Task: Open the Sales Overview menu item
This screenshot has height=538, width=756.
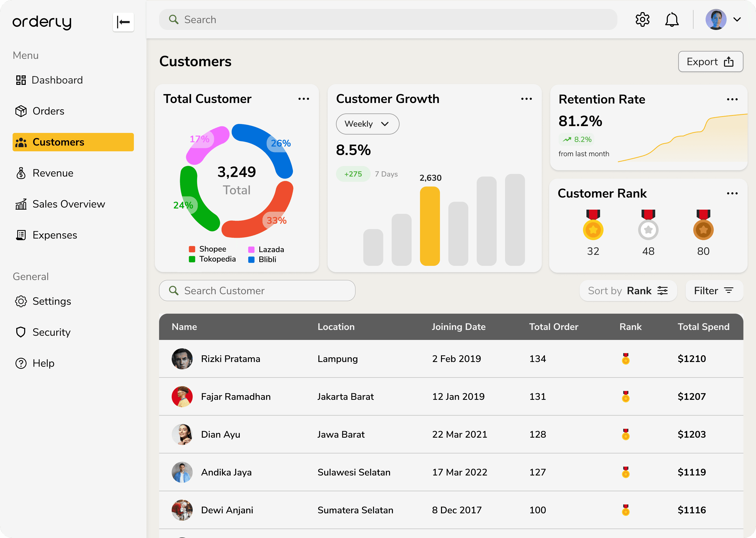Action: (x=69, y=204)
